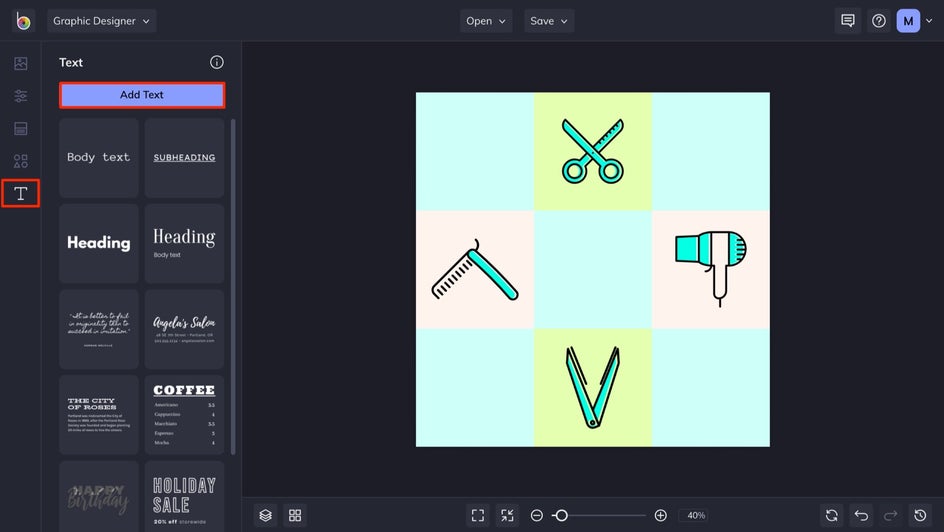Screen dimensions: 944x532
Task: Click the Text panel scrollbar
Action: [233, 286]
